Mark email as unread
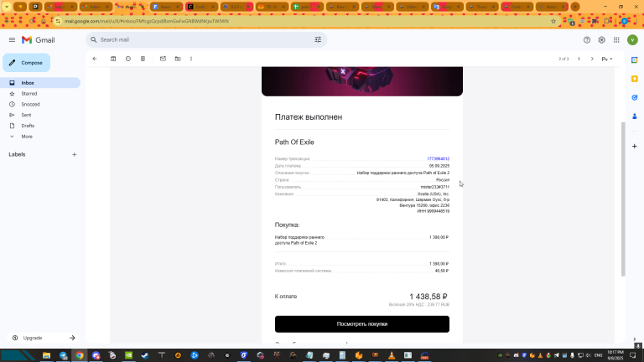 pos(163,59)
